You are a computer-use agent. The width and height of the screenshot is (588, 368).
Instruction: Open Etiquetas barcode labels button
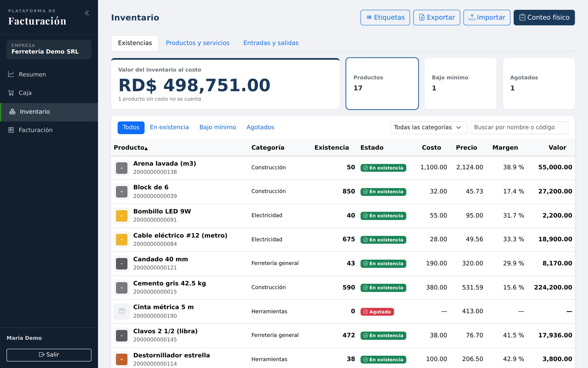(385, 17)
